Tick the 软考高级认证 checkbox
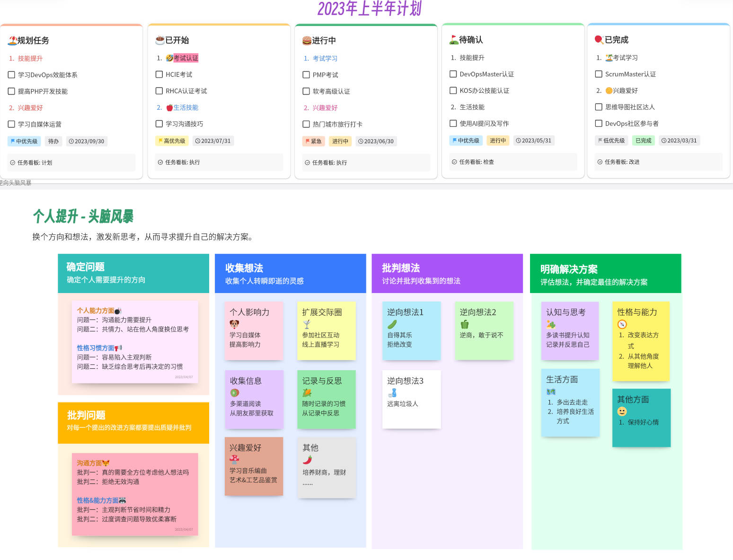Screen dimensions: 733x560 click(x=306, y=91)
